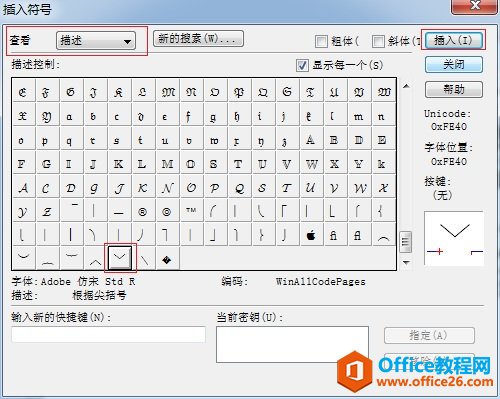This screenshot has height=399, width=500.
Task: Select the diagonal backslash stroke in last row
Action: [144, 259]
